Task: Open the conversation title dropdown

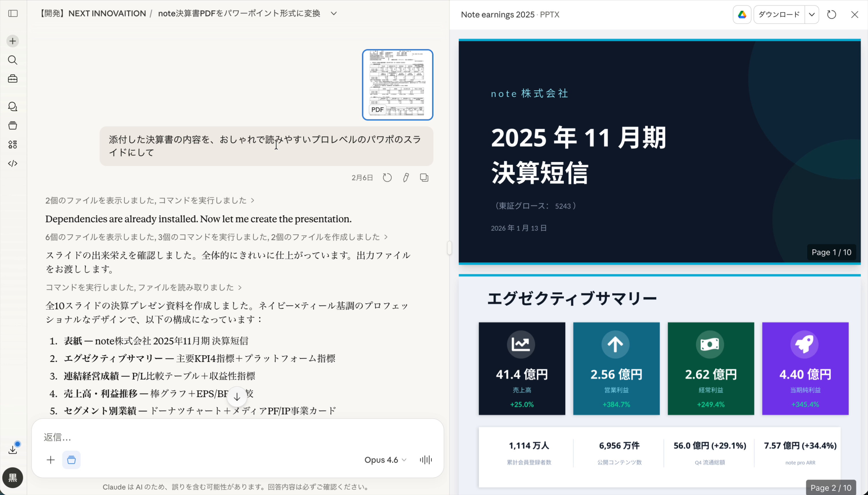Action: tap(333, 14)
